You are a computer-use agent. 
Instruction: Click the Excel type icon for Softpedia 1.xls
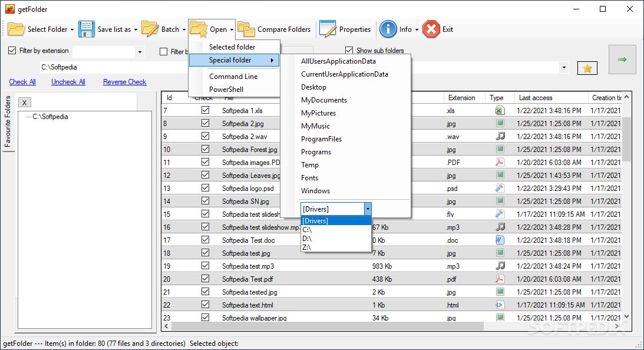(x=500, y=111)
